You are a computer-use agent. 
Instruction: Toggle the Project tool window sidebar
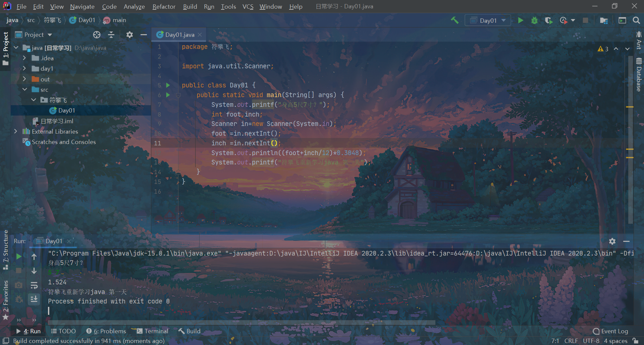coord(5,49)
